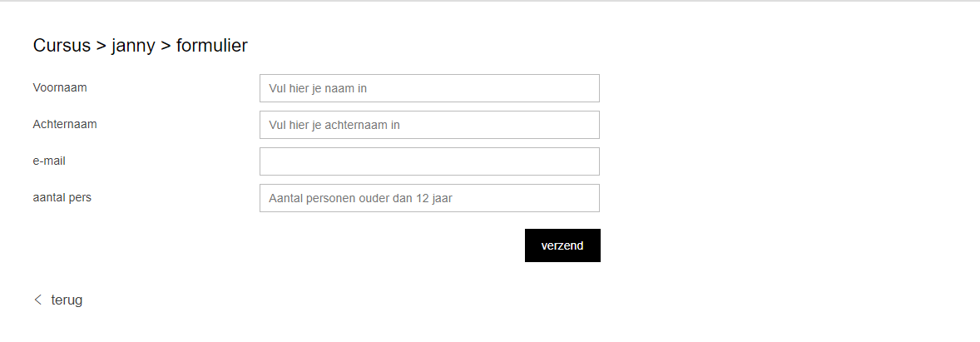
Task: Click into the empty e-mail field
Action: coord(429,161)
